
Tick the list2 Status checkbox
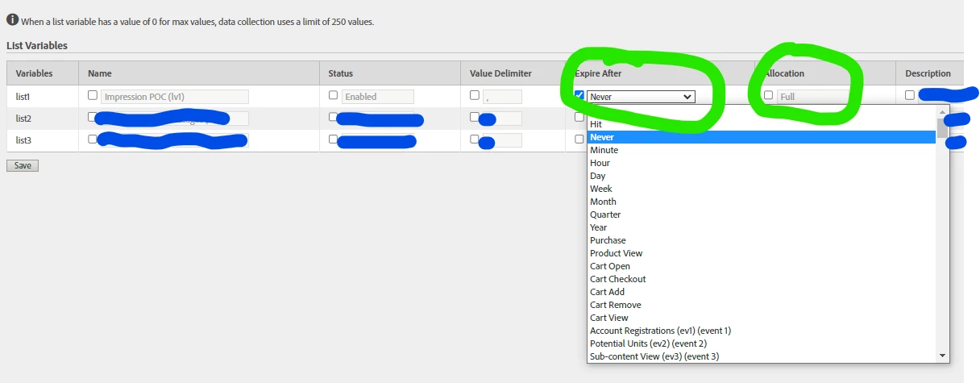coord(334,117)
